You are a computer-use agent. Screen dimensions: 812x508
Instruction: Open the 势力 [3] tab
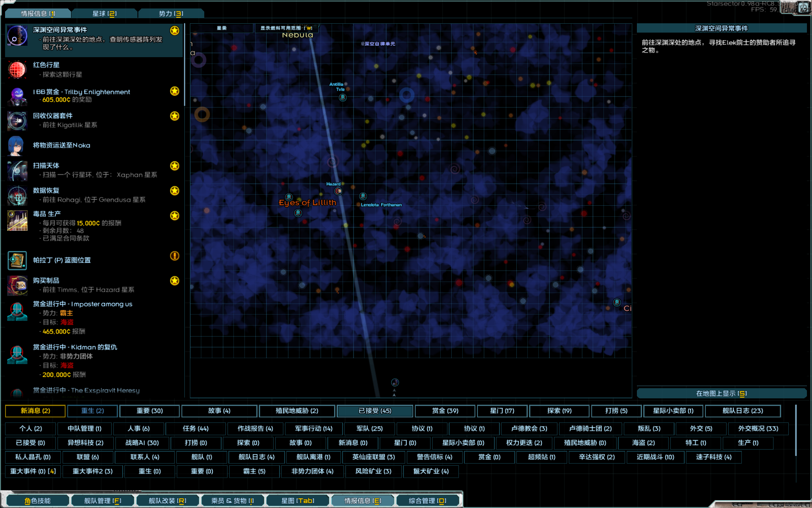tap(171, 14)
